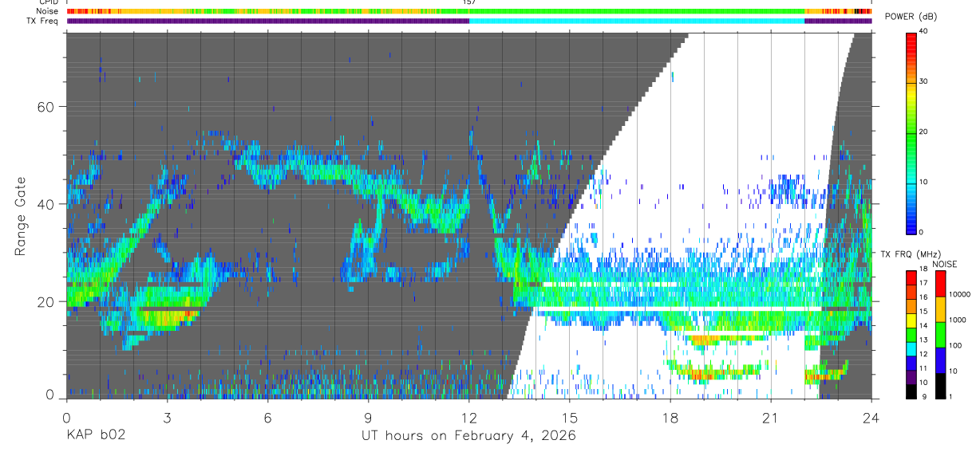The height and width of the screenshot is (452, 980).
Task: Click the "16" label on the TX frequency legend
Action: (x=923, y=297)
